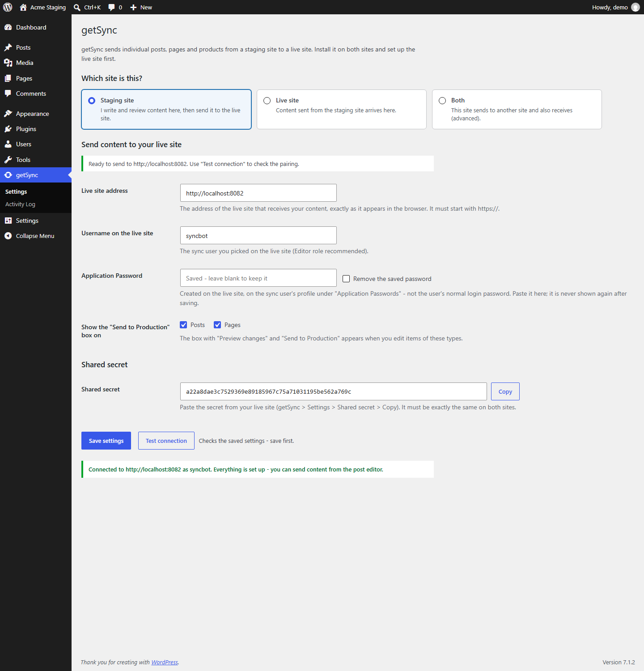Follow the WordPress footer link
644x671 pixels.
165,662
